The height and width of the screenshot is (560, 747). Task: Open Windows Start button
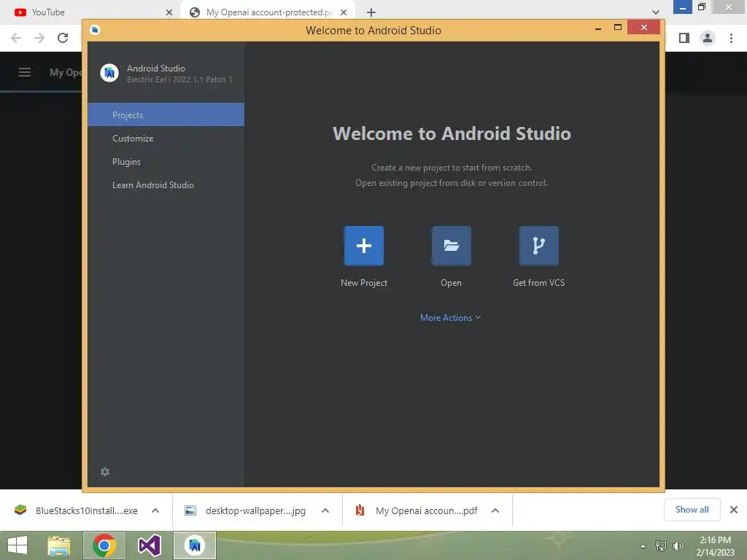coord(18,545)
